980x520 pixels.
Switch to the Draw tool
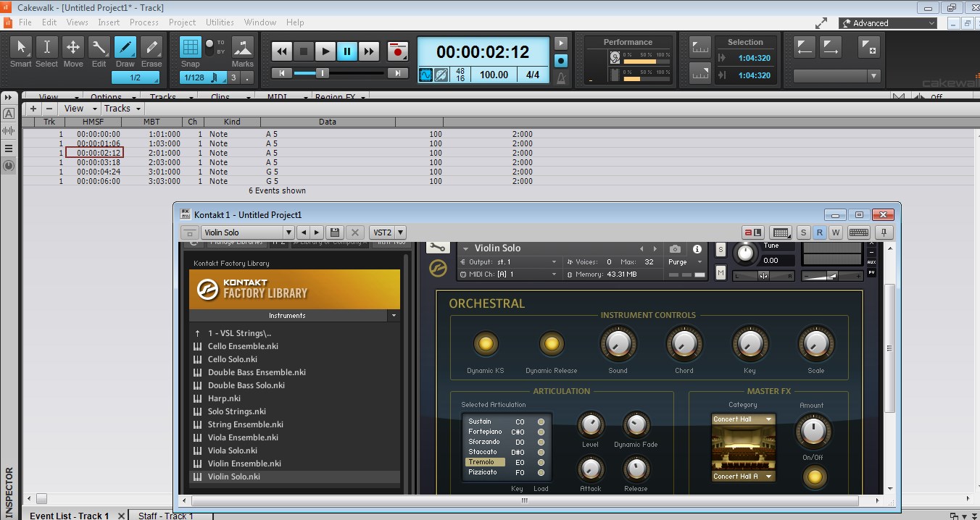125,48
